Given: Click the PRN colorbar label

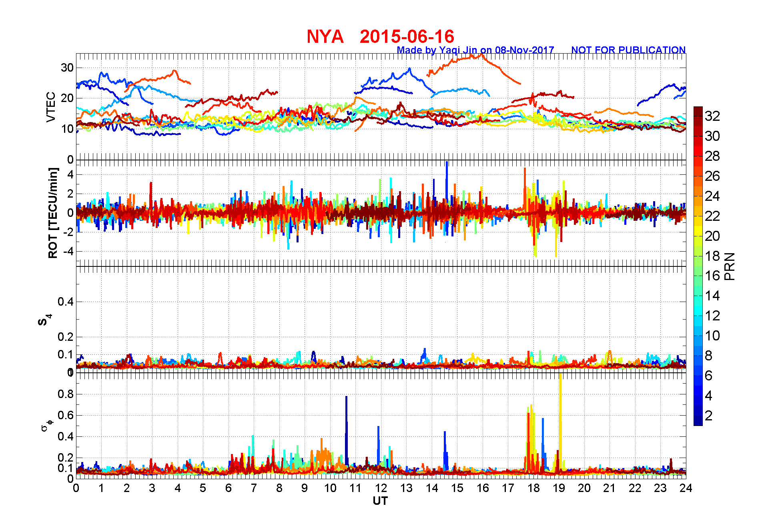Looking at the screenshot, I should click(x=730, y=266).
